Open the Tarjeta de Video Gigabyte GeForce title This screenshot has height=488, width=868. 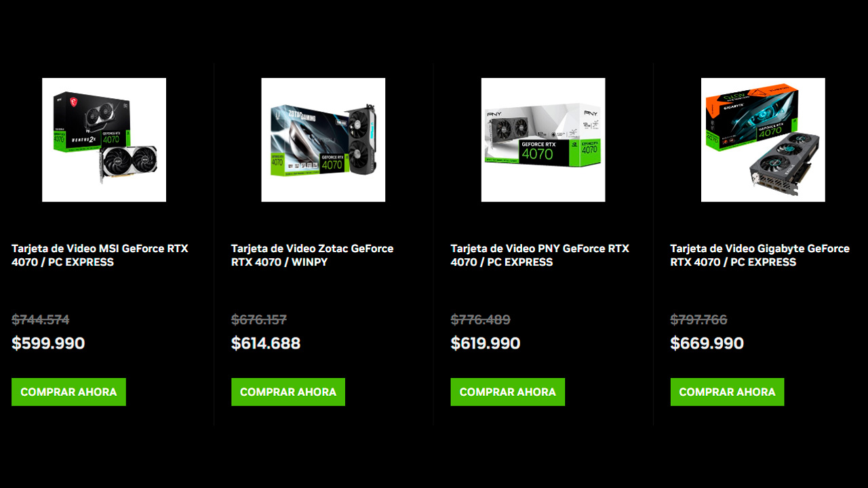click(x=760, y=256)
